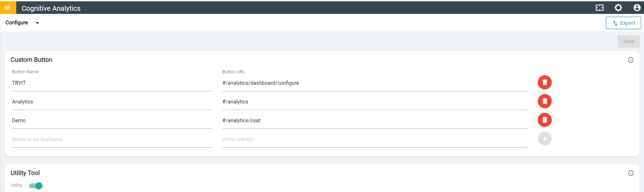Open the hamburger navigation menu
Image resolution: width=644 pixels, height=192 pixels.
7,8
